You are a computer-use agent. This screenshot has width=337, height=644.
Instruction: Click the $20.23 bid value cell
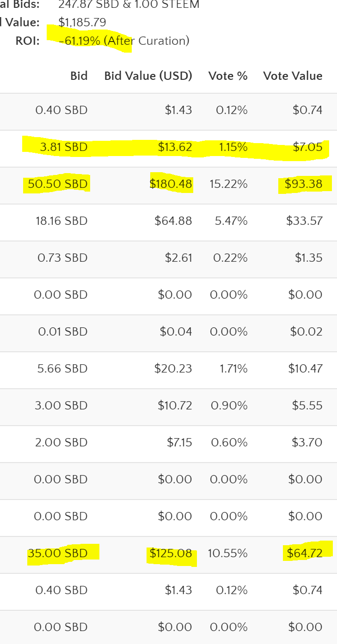pyautogui.click(x=173, y=369)
